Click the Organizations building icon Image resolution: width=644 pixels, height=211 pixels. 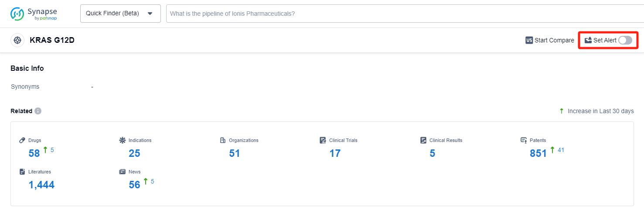point(223,140)
